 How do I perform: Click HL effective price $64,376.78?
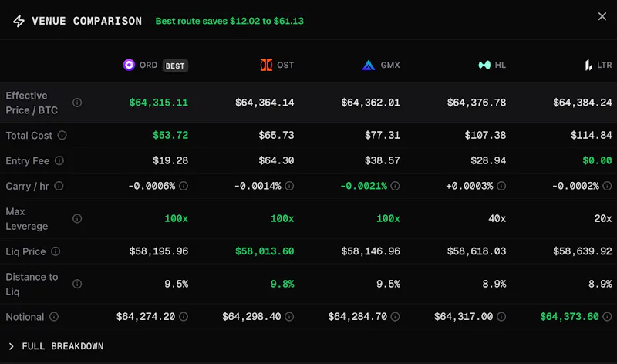click(x=477, y=103)
